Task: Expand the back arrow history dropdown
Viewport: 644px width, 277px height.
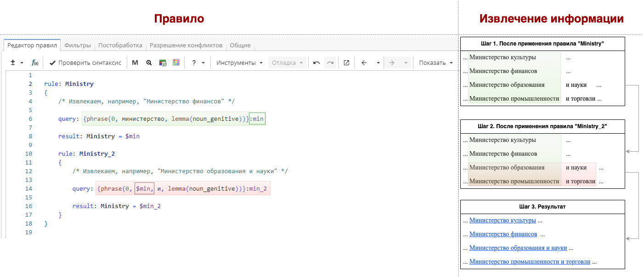Action: click(378, 62)
